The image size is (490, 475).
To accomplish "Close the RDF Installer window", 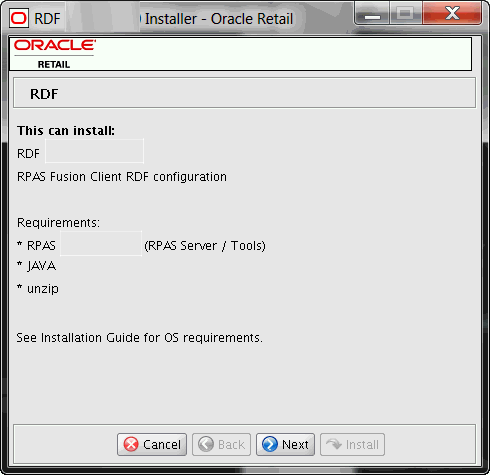I will click(452, 14).
